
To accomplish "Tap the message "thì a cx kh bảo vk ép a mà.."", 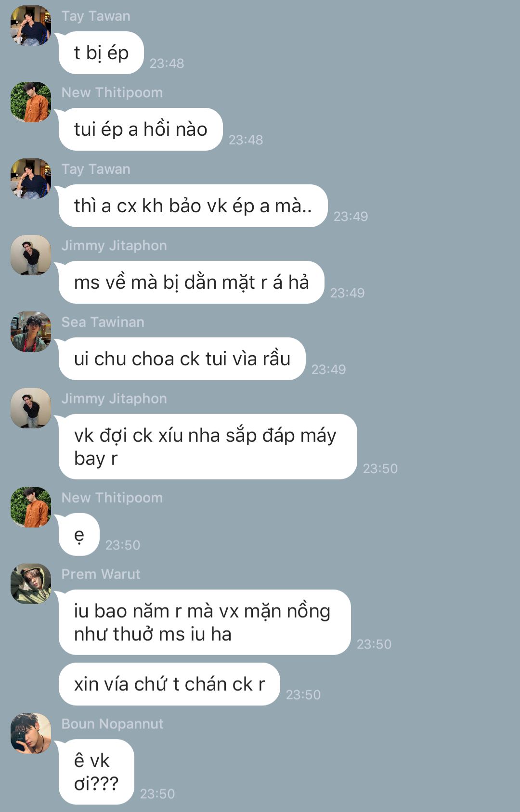I will pos(193,206).
